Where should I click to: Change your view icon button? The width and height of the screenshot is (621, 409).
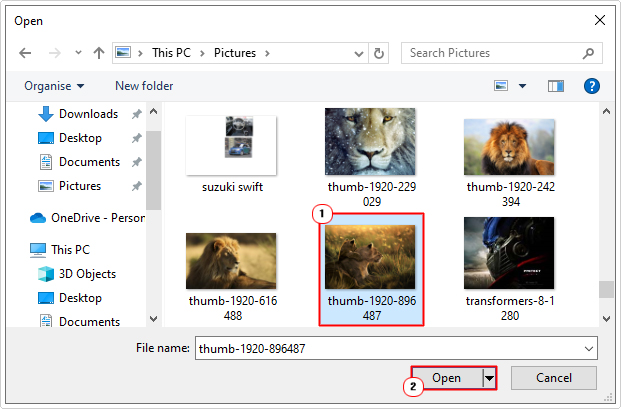click(501, 86)
